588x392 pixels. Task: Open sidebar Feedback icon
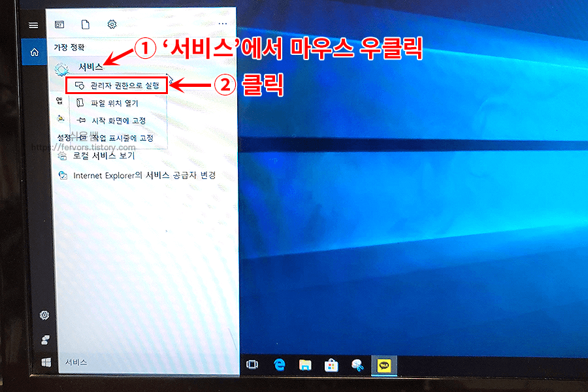pos(45,340)
